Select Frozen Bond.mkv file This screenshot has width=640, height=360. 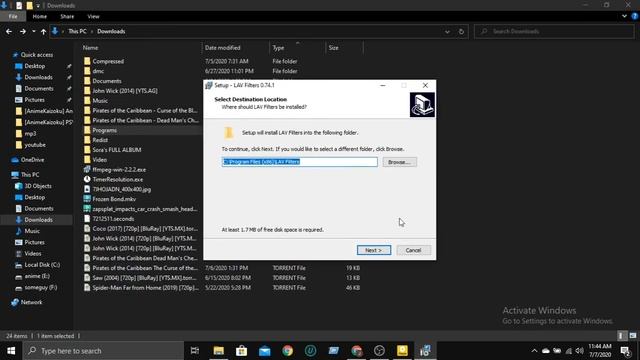tap(114, 199)
